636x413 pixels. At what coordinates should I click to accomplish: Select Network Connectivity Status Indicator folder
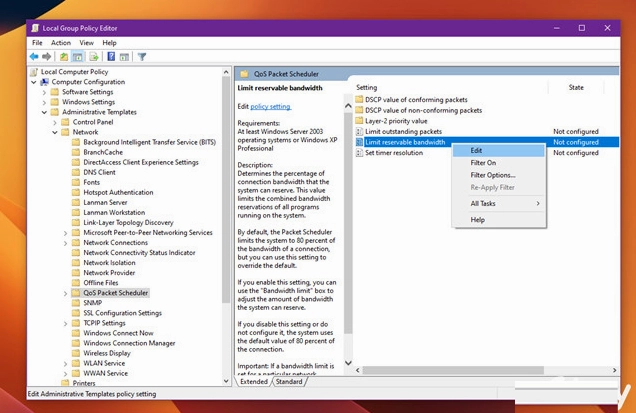[139, 253]
